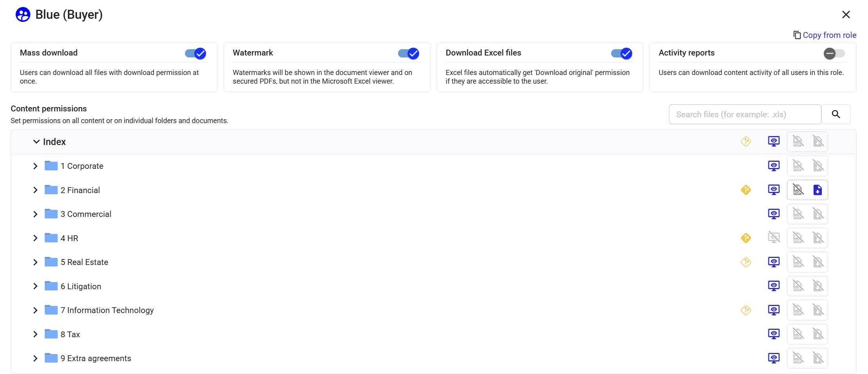
Task: Expand the 5 Real Estate folder
Action: [36, 262]
